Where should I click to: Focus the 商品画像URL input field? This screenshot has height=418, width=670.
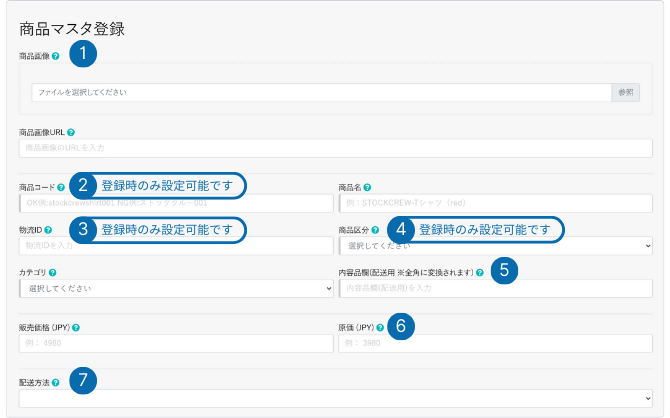[335, 148]
